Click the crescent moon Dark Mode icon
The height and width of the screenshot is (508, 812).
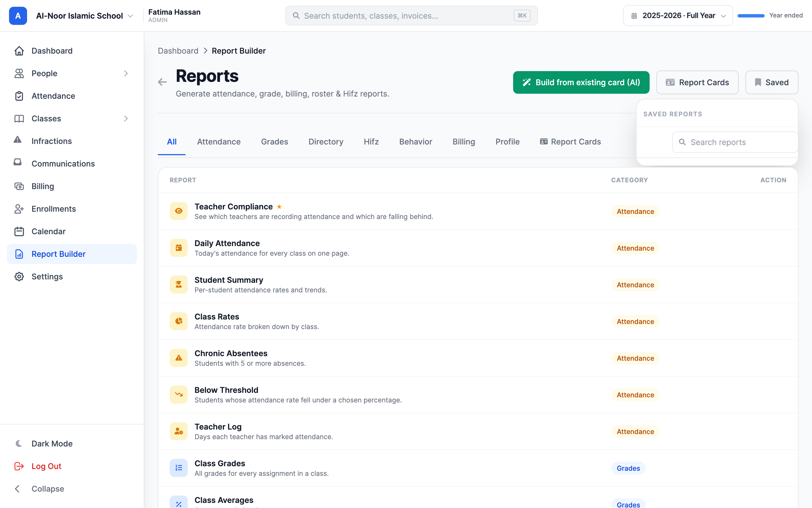click(x=19, y=443)
